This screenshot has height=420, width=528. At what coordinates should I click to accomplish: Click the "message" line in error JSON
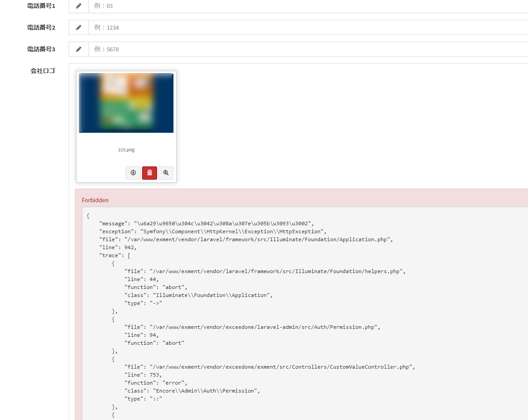[x=206, y=223]
